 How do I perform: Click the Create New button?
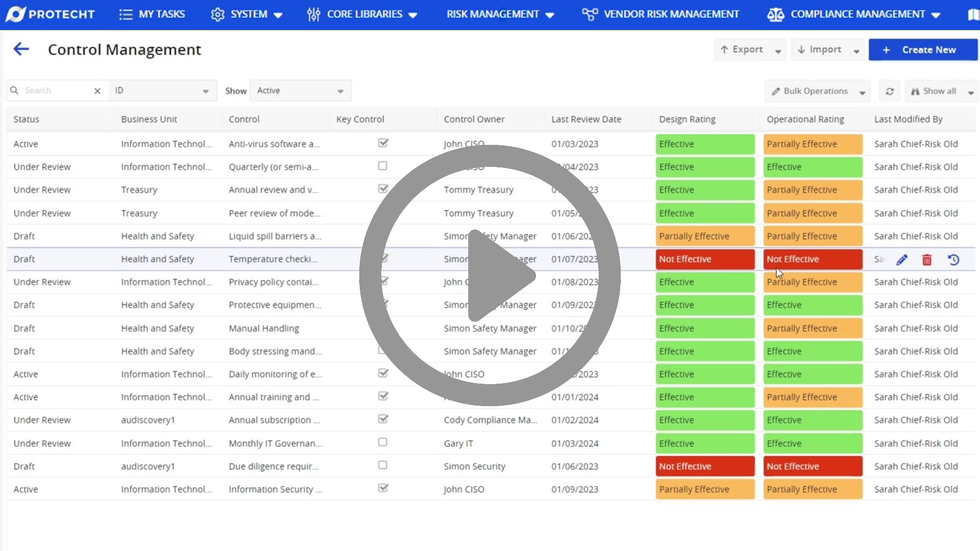coord(923,49)
